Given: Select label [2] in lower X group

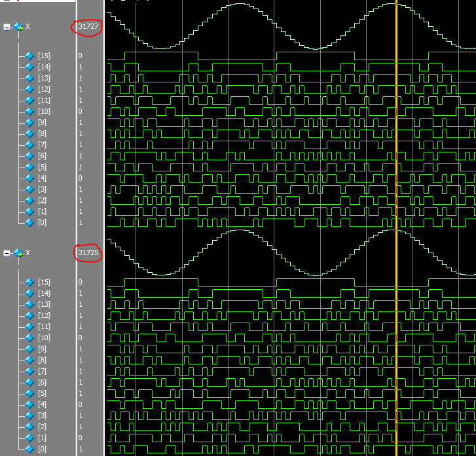Looking at the screenshot, I should click(42, 427).
